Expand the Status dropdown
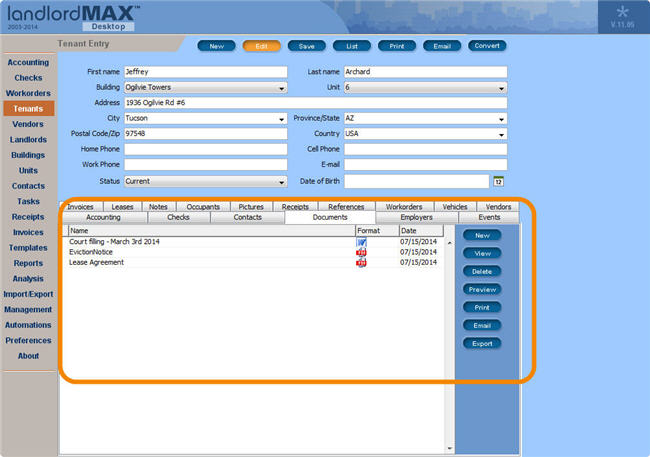Viewport: 650px width, 457px height. (282, 182)
